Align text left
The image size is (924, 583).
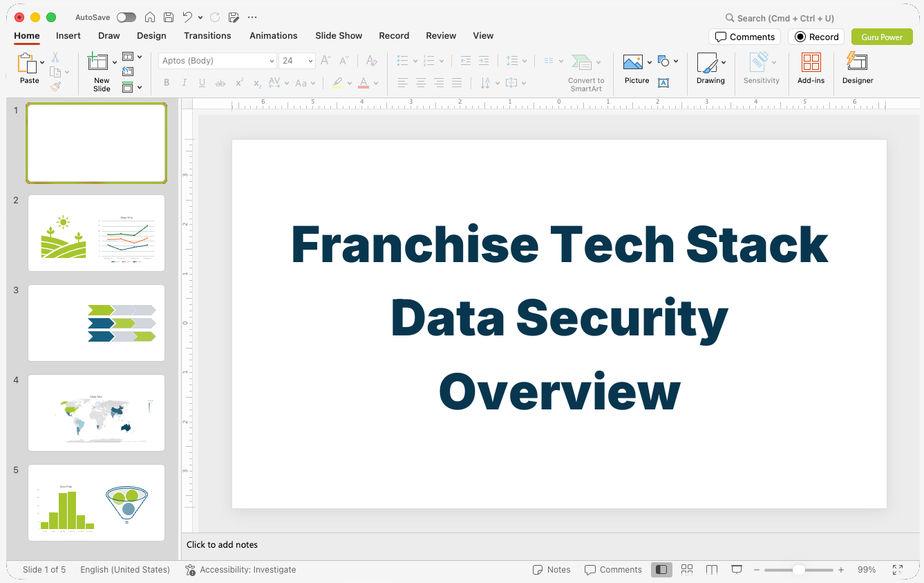pyautogui.click(x=402, y=83)
